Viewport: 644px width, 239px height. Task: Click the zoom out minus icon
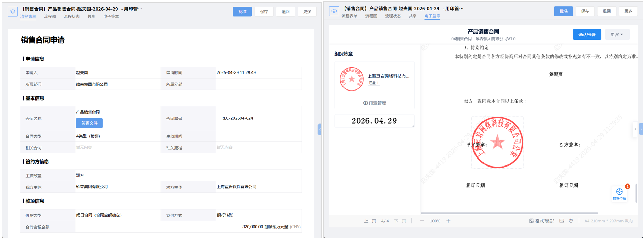coord(422,221)
